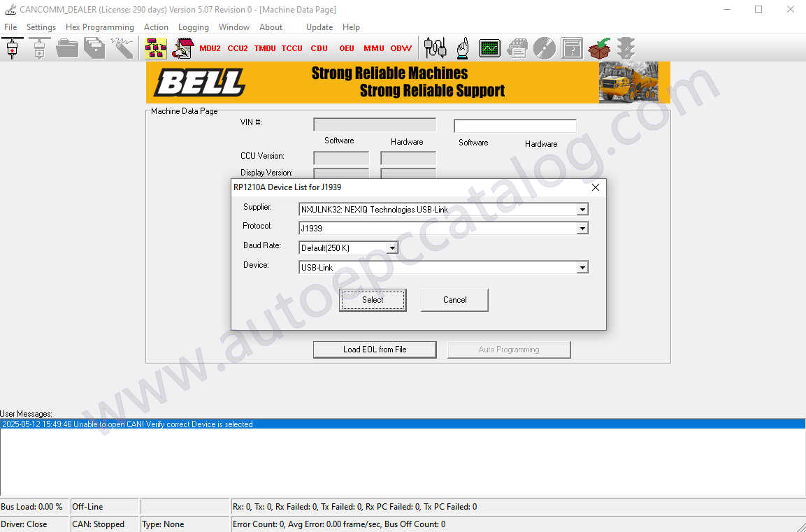Select the MDU2 toolbar button
Screen dimensions: 806x532
click(210, 48)
